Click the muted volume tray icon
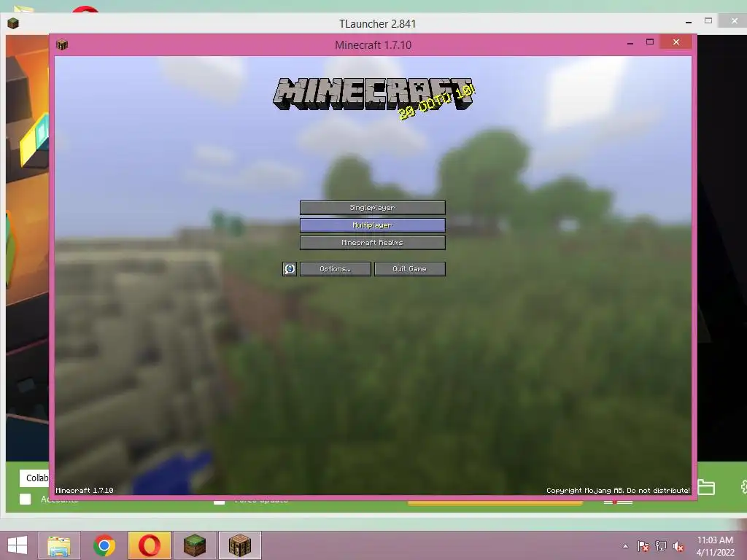This screenshot has height=560, width=747. pyautogui.click(x=678, y=546)
